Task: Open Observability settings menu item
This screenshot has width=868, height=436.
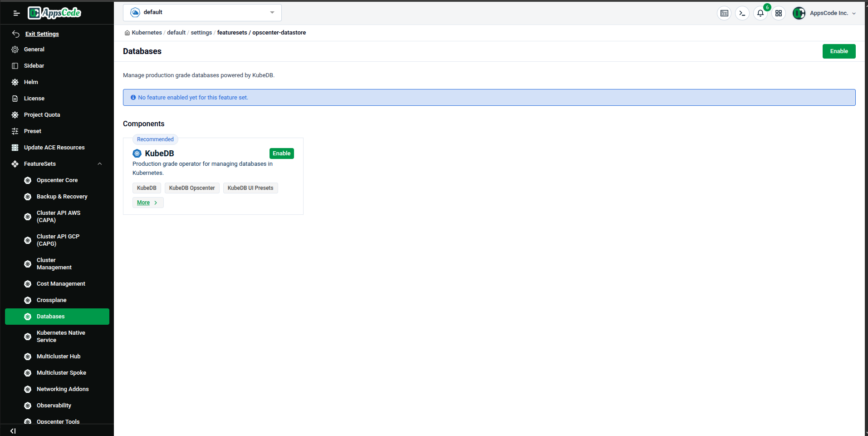Action: (x=53, y=405)
